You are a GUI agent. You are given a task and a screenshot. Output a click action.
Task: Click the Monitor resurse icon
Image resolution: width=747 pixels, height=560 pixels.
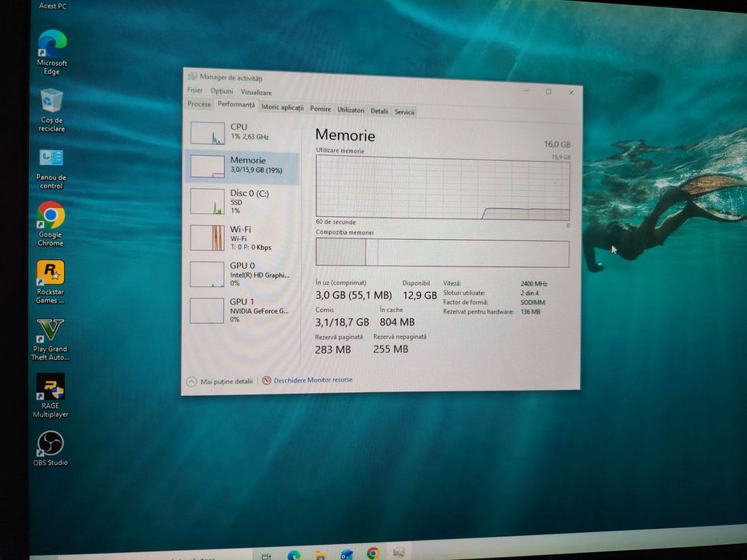click(x=267, y=381)
